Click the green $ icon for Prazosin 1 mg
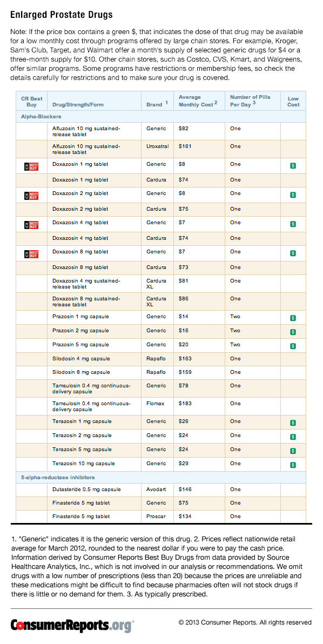The image size is (323, 644). pos(293,318)
